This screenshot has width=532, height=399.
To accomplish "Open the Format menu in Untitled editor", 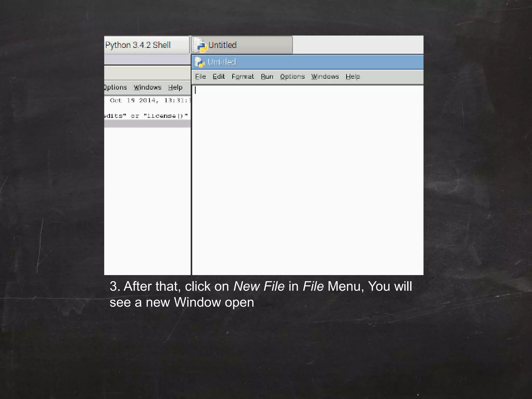I will click(x=243, y=76).
